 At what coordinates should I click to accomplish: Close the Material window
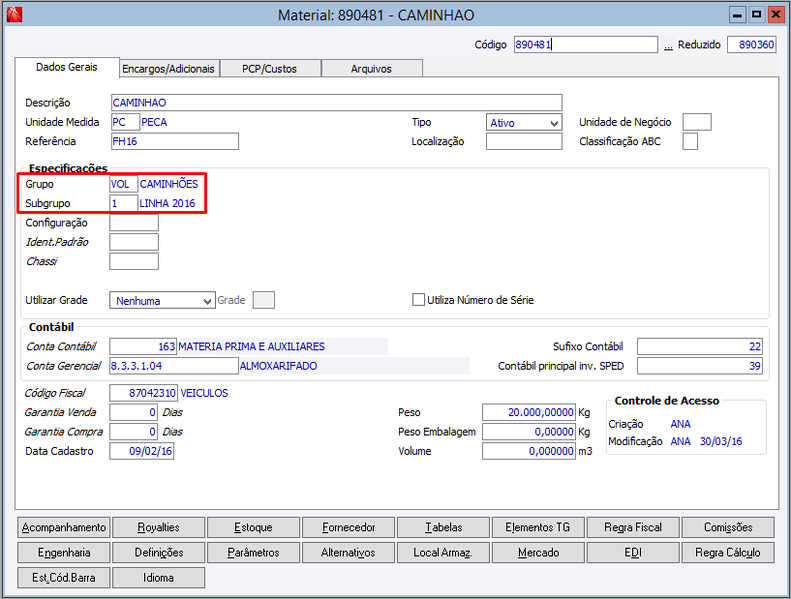tap(775, 15)
